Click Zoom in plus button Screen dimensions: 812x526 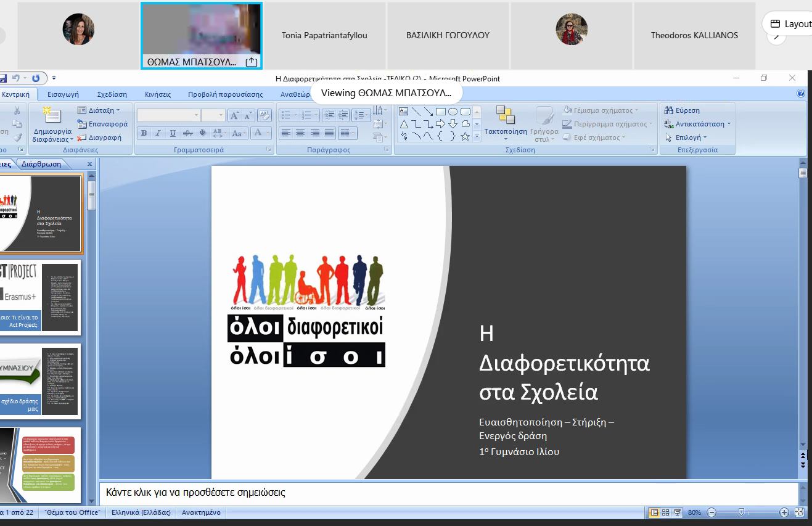(x=784, y=512)
